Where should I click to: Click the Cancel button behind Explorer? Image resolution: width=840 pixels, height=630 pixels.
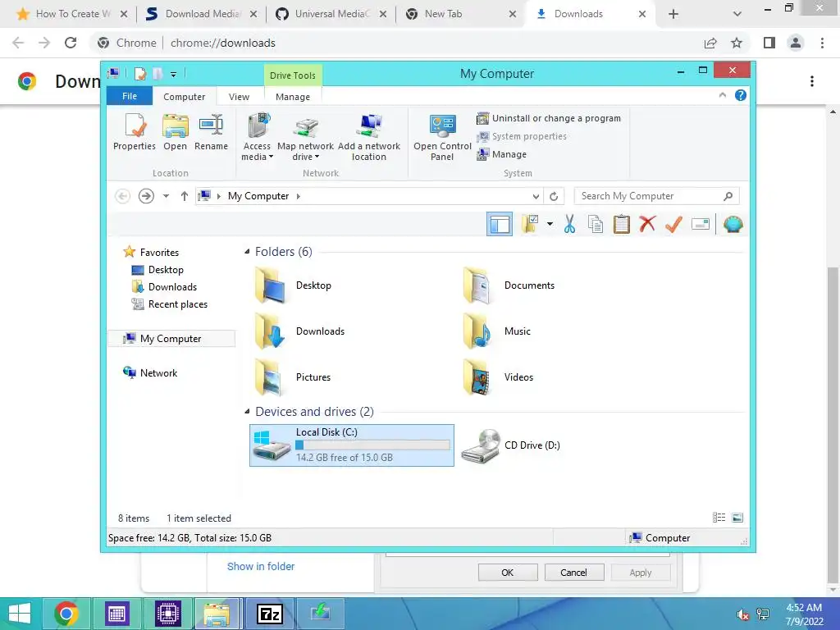(x=573, y=573)
